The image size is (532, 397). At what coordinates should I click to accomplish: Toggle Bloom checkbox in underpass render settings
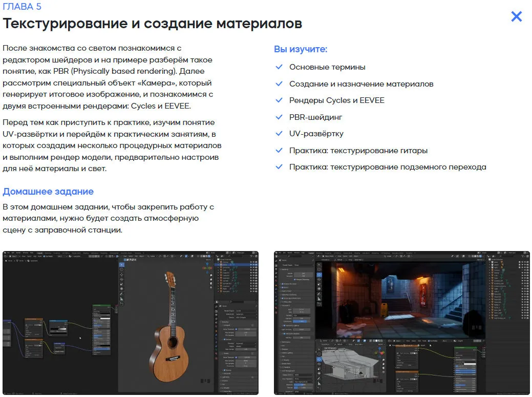[x=283, y=287]
